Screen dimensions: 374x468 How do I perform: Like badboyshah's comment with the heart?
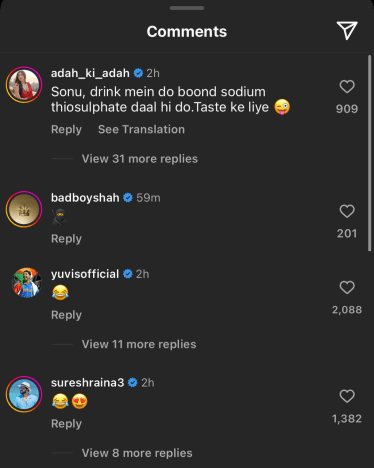tap(347, 211)
